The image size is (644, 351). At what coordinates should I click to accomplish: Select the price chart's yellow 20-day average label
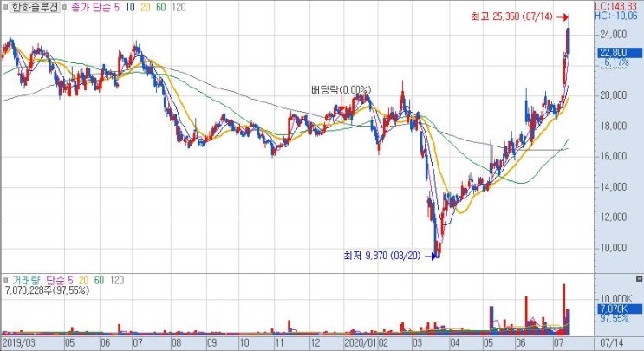point(146,8)
